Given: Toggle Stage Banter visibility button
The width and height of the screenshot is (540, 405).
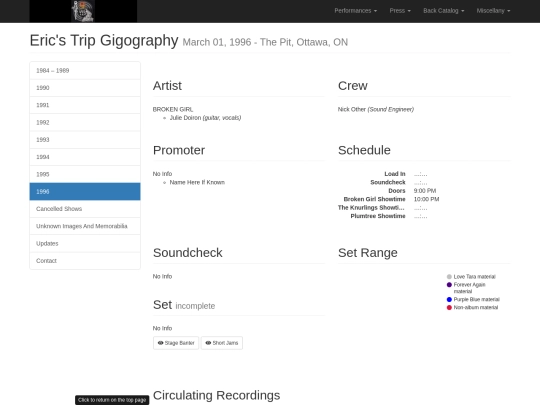Looking at the screenshot, I should pyautogui.click(x=176, y=343).
